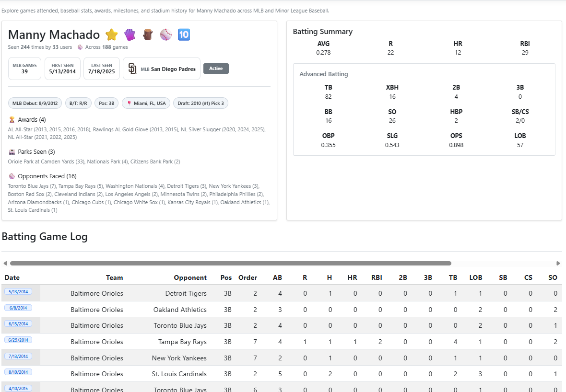Click the RBI column header in game log
This screenshot has height=392, width=566.
click(377, 277)
